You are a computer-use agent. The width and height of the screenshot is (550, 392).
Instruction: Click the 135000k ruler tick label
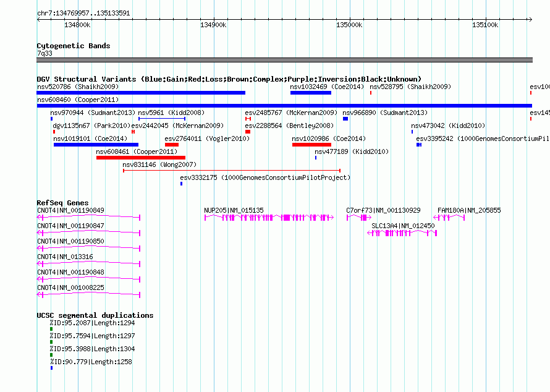[x=349, y=25]
